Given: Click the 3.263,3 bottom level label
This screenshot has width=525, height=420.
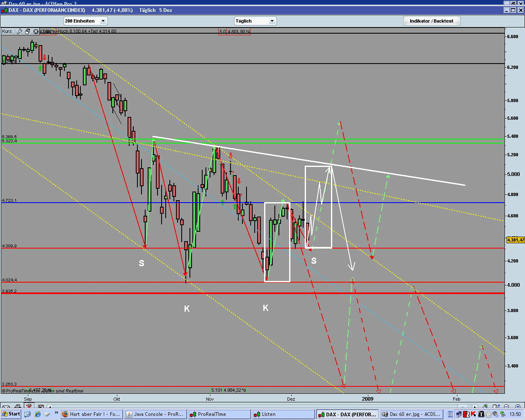Looking at the screenshot, I should (9, 384).
